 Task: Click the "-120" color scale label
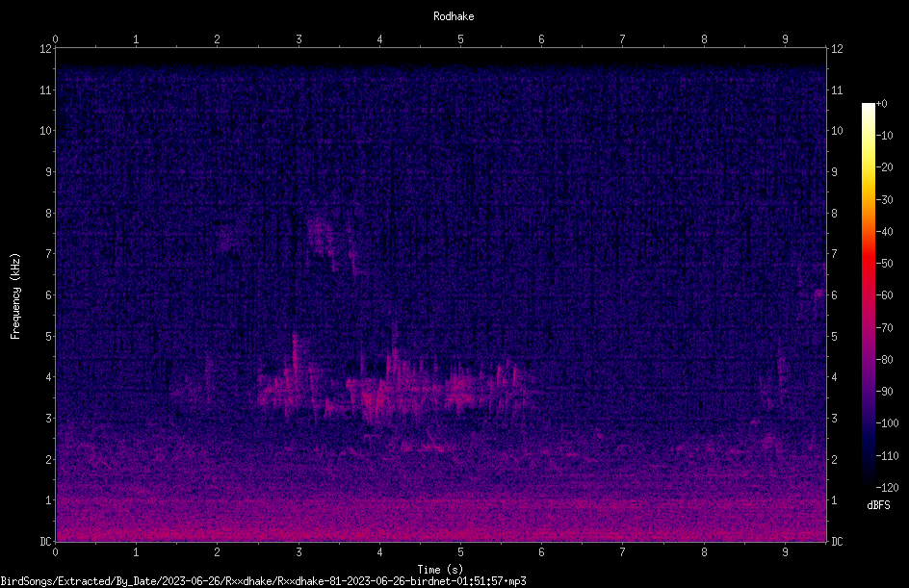[x=887, y=488]
